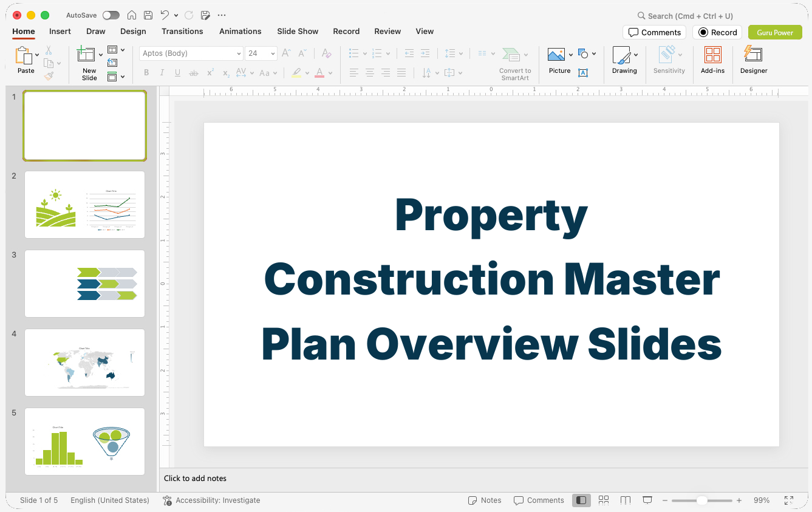This screenshot has height=512, width=812.
Task: Switch to the Draw tab
Action: [96, 32]
